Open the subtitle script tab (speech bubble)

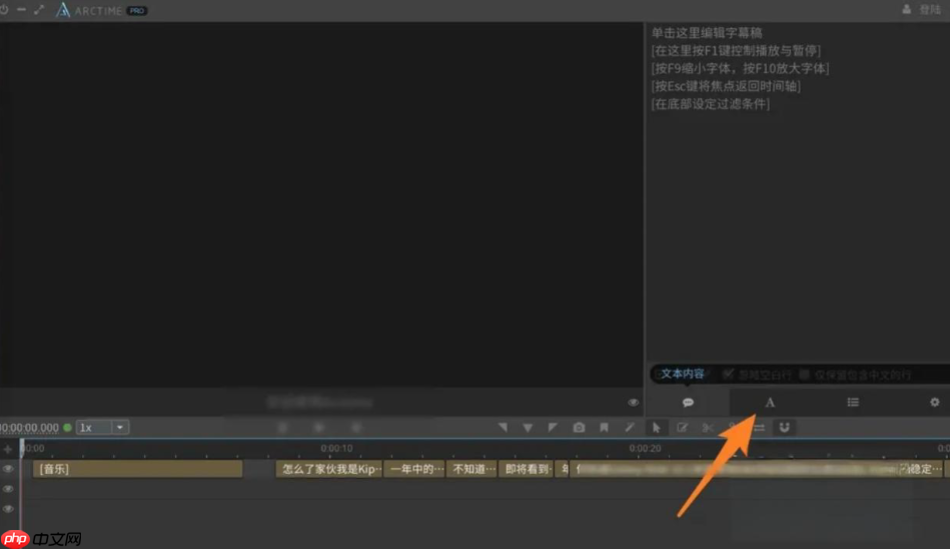pyautogui.click(x=688, y=402)
